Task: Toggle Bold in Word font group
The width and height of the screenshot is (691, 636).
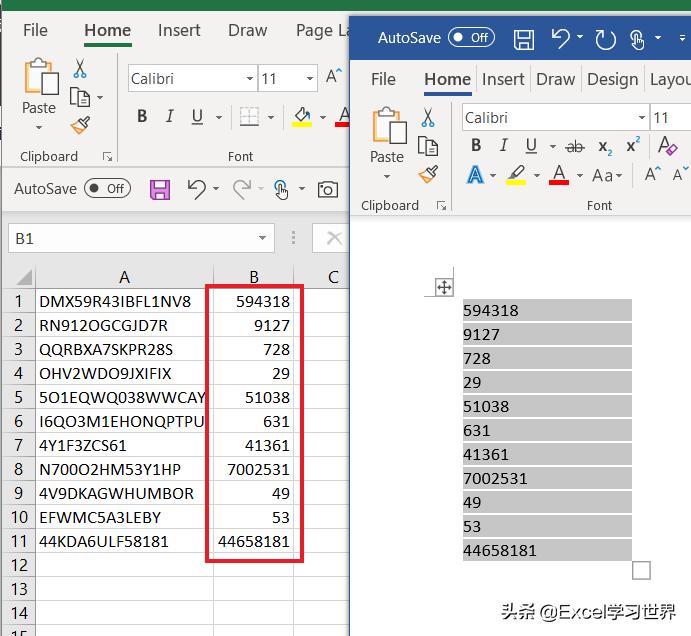Action: tap(476, 145)
